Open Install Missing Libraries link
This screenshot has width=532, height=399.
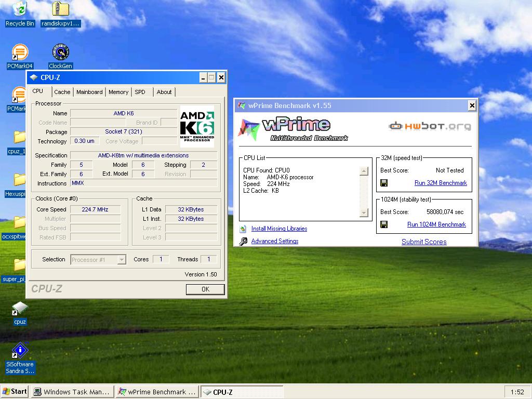click(279, 229)
